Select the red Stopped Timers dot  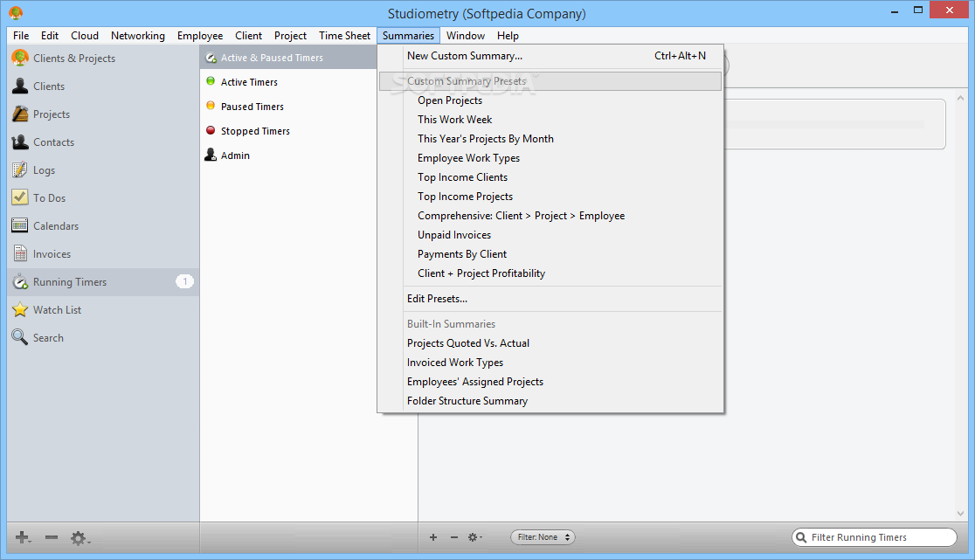click(211, 130)
